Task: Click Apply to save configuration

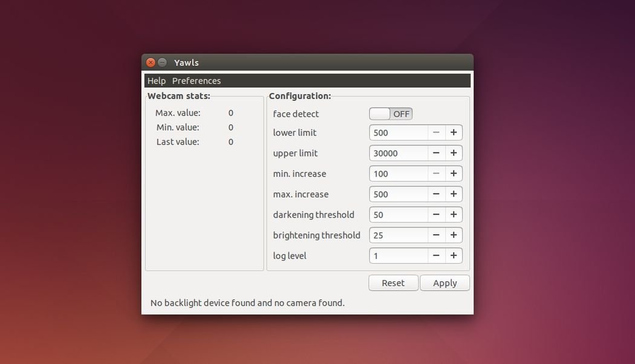Action: pyautogui.click(x=444, y=283)
